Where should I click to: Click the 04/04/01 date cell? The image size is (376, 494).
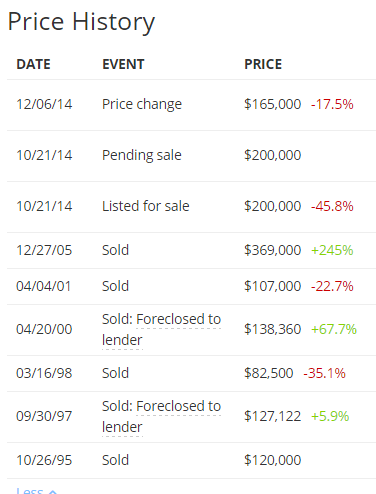(x=44, y=286)
